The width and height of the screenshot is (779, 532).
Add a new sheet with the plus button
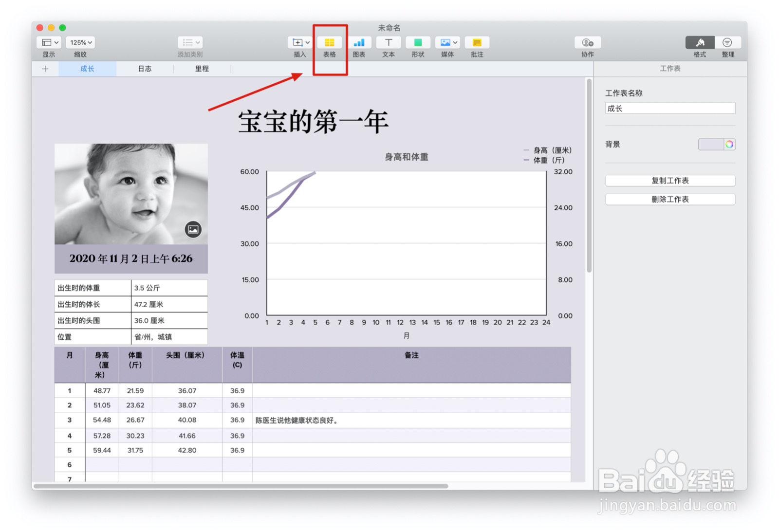point(45,69)
